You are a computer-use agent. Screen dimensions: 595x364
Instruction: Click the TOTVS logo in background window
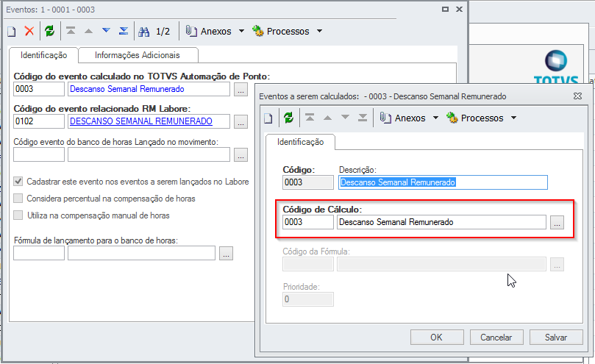(x=556, y=66)
